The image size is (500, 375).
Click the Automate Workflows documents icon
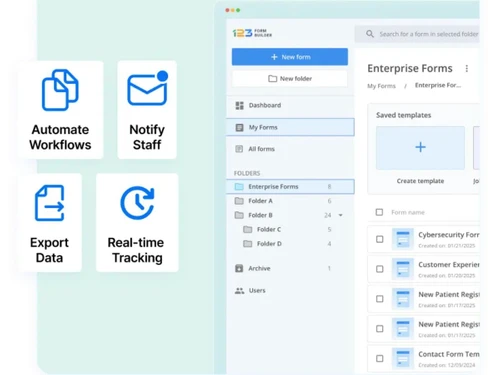[60, 90]
